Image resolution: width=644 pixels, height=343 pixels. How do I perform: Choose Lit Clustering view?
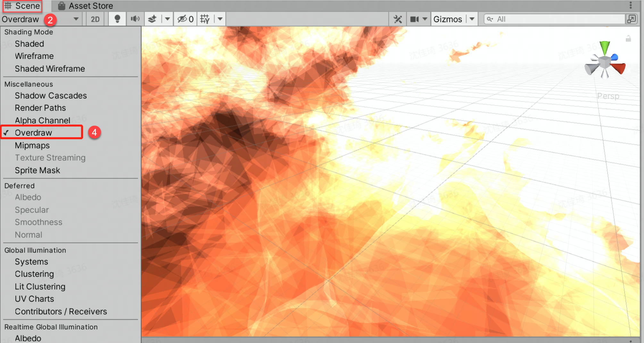click(x=40, y=286)
